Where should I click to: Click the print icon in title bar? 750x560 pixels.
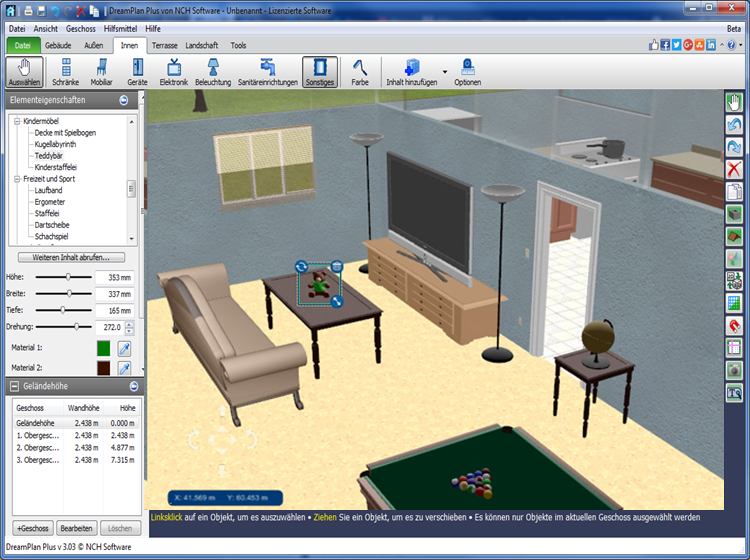tap(28, 11)
